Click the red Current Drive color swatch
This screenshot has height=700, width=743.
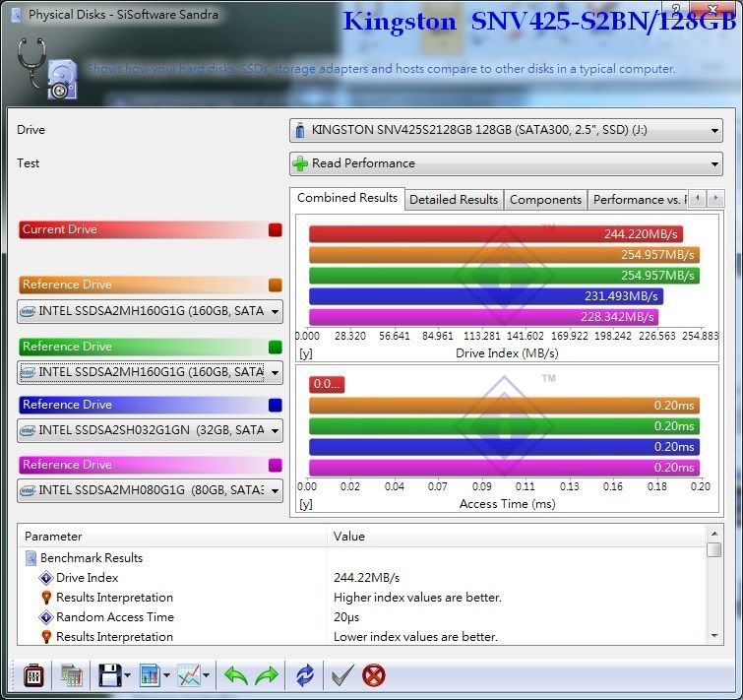coord(276,229)
